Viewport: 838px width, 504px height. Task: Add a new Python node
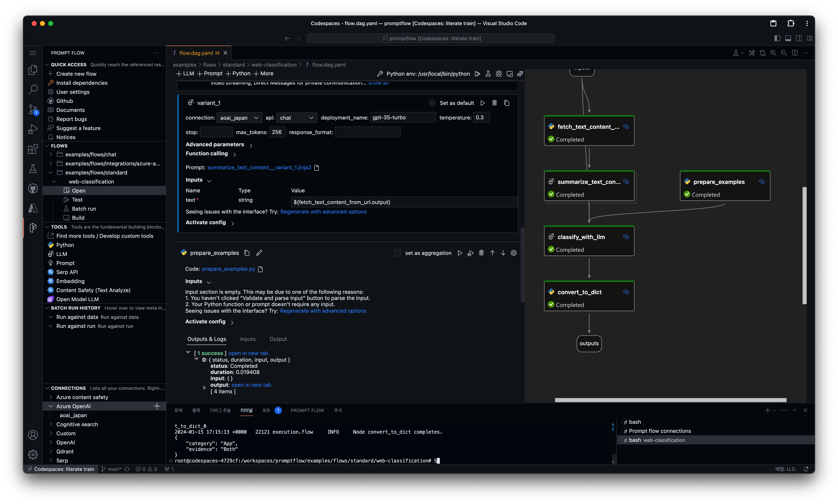tap(238, 73)
